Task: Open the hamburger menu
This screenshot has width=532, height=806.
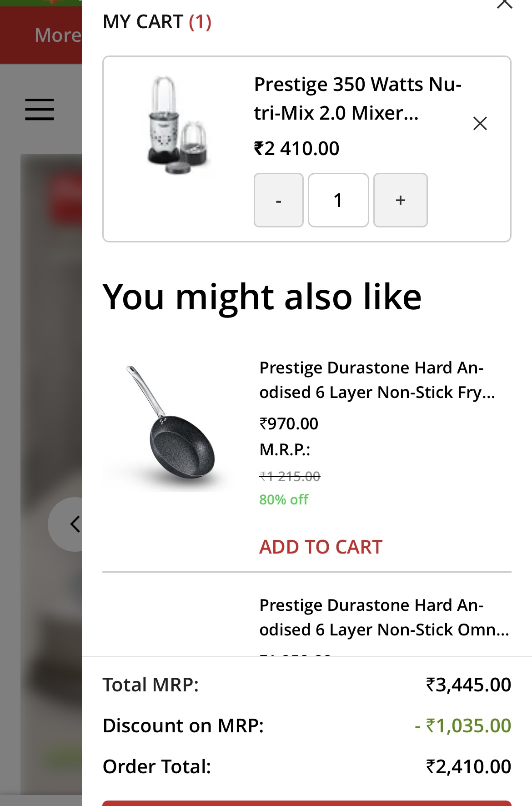Action: coord(40,110)
